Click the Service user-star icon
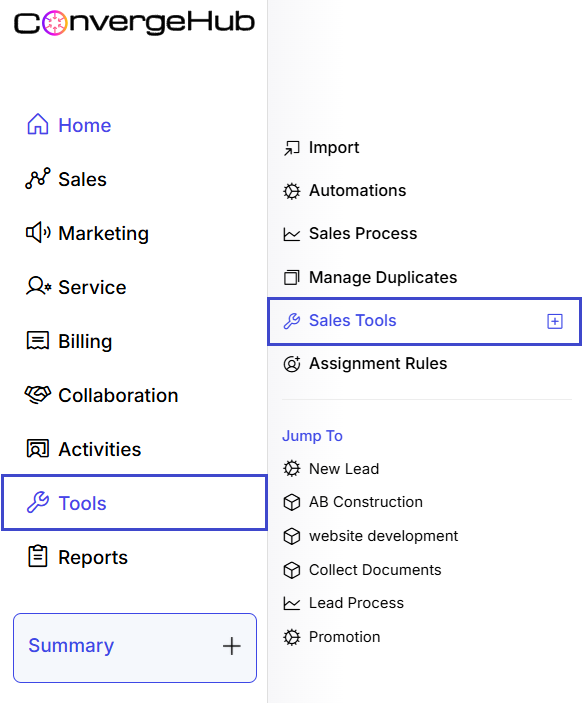Viewport: 584px width, 703px height. 38,286
